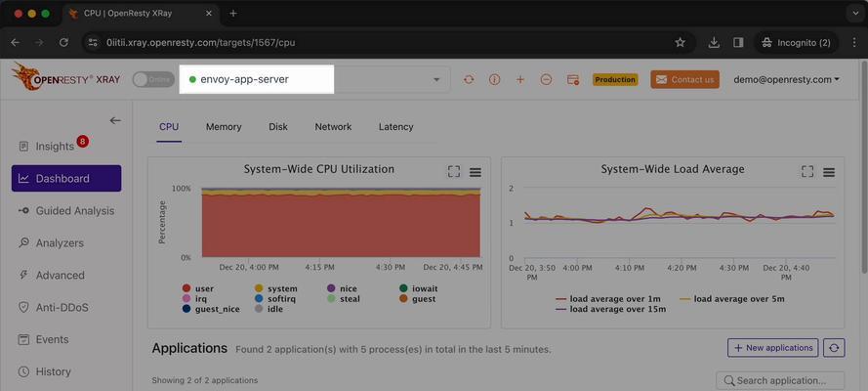Switch to the Latency tab
868x391 pixels.
click(x=395, y=127)
